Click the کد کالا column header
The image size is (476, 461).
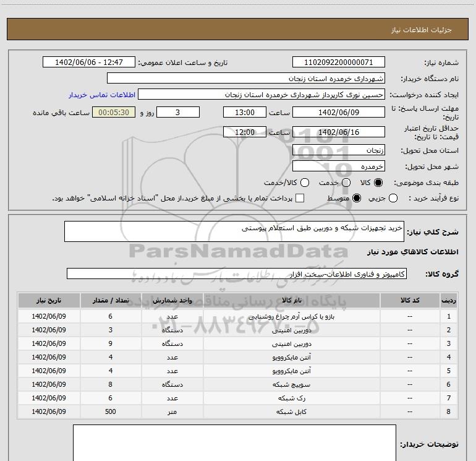(410, 300)
